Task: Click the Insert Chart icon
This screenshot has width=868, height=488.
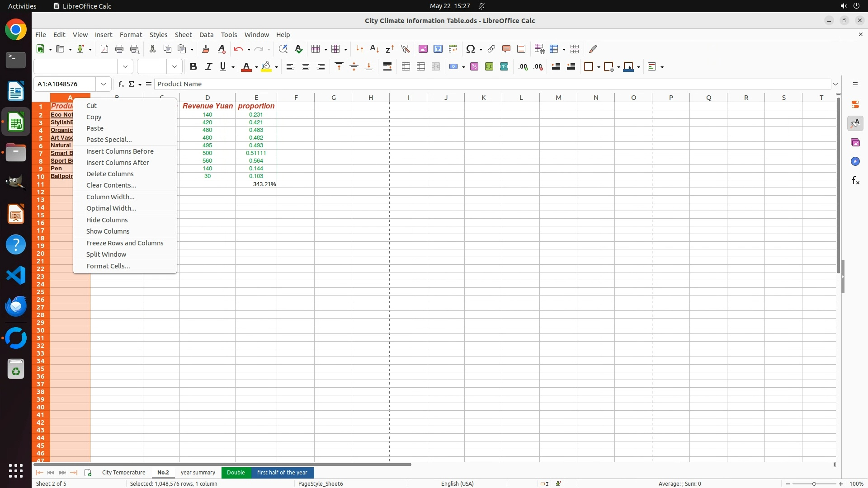Action: coord(438,49)
